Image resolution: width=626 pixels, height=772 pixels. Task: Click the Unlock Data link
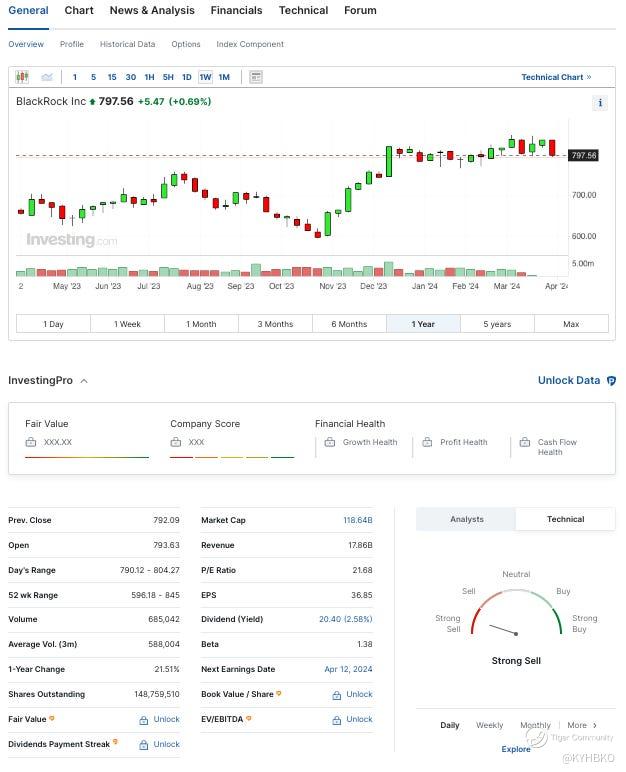[569, 381]
